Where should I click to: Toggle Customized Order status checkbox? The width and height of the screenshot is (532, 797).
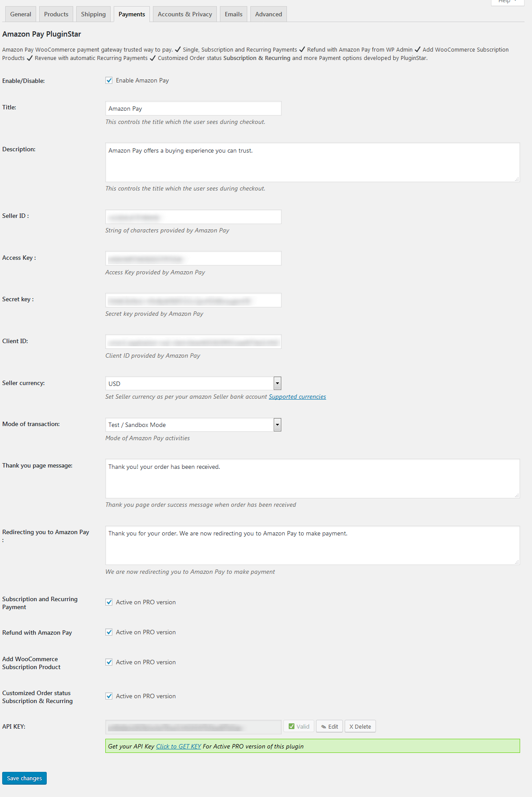coord(109,696)
